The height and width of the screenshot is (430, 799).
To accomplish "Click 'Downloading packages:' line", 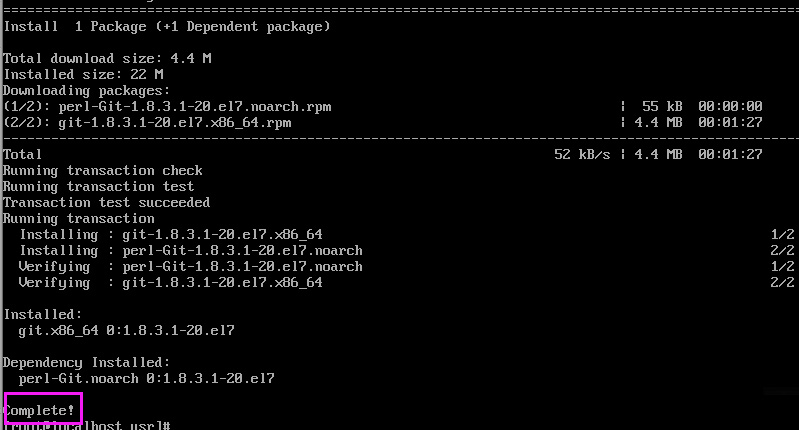I will click(x=86, y=91).
